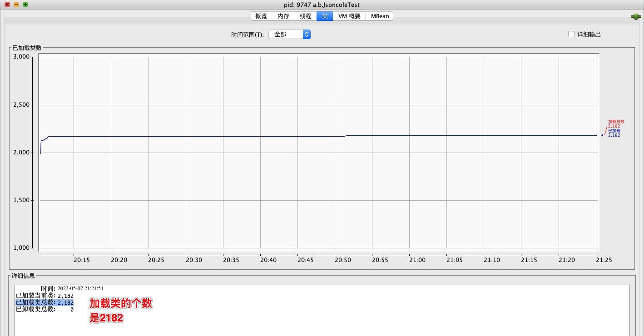Select the 类 tab
The height and width of the screenshot is (336, 644).
tap(325, 16)
